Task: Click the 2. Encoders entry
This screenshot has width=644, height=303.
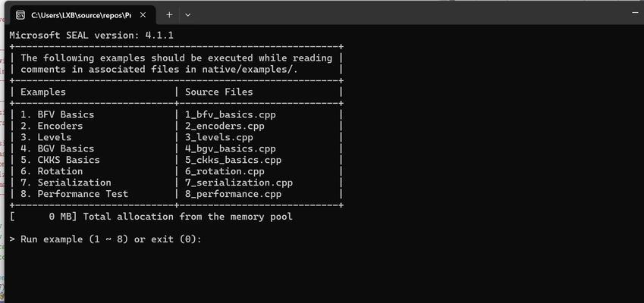Action: click(52, 126)
